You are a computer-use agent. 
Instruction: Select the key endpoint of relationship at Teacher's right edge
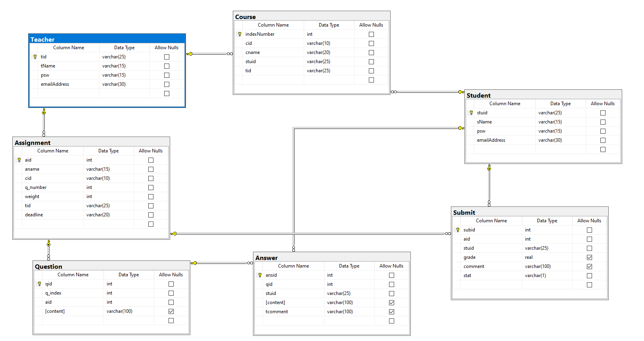tap(190, 54)
